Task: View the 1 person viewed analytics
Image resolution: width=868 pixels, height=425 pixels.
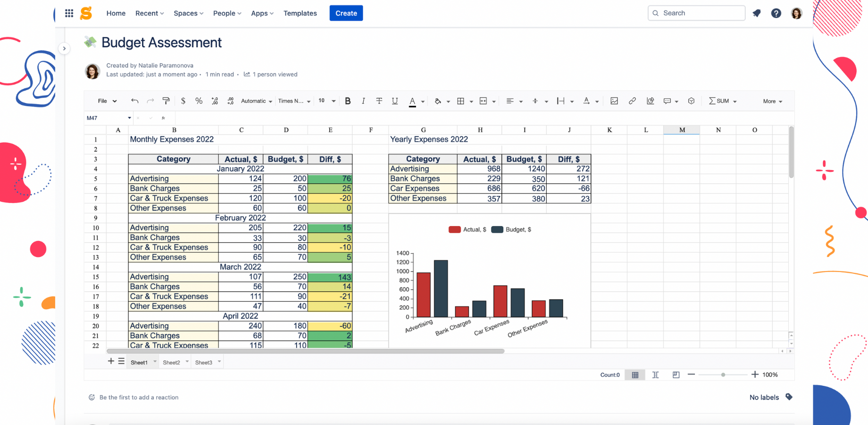Action: 270,75
